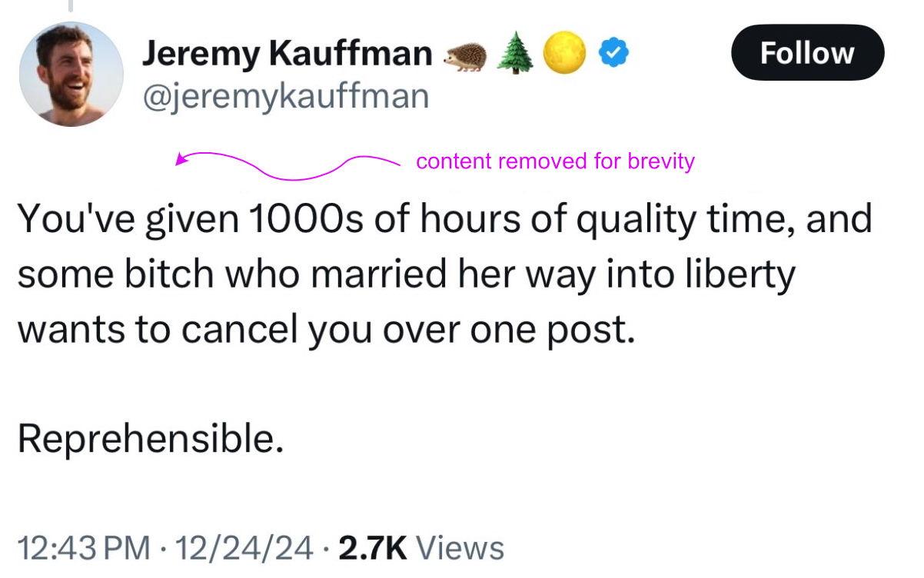Screen dimensions: 924x578
Task: Click the 12:43 PM timestamp
Action: pyautogui.click(x=83, y=548)
